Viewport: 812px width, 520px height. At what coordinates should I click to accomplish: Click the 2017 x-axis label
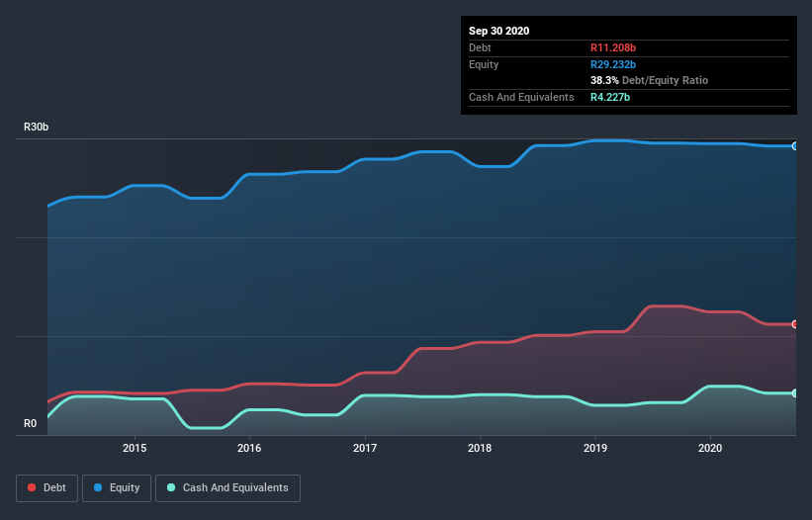(365, 448)
